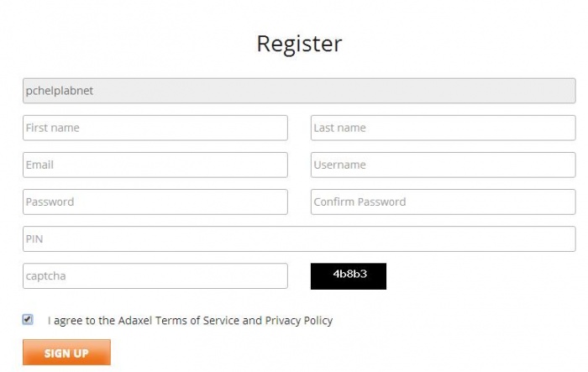Click the PIN entry field

299,238
